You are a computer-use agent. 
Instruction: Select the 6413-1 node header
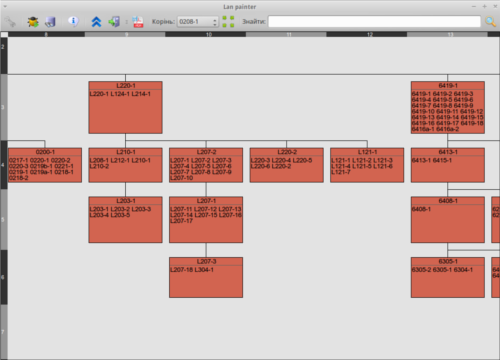448,152
